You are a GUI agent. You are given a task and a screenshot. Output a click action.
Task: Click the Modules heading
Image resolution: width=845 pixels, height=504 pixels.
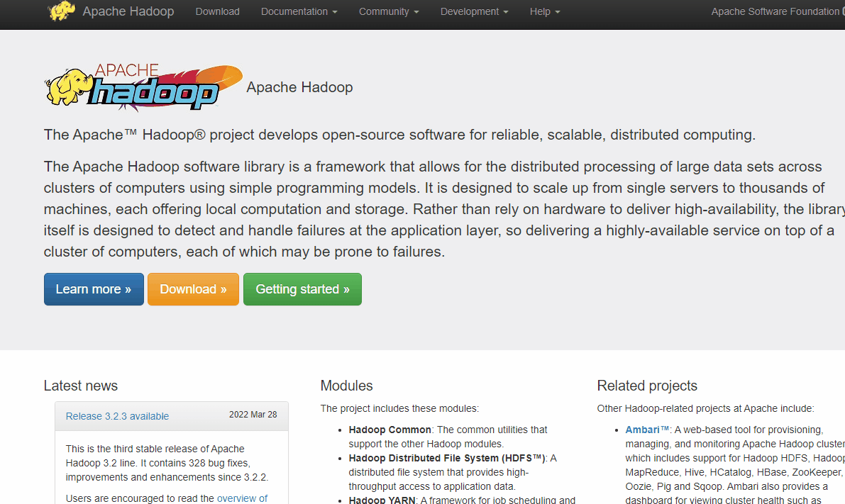(x=346, y=386)
